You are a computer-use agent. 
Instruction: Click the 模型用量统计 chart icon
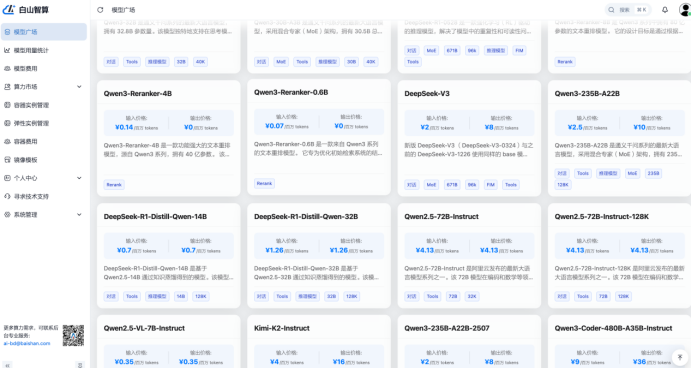(7, 50)
